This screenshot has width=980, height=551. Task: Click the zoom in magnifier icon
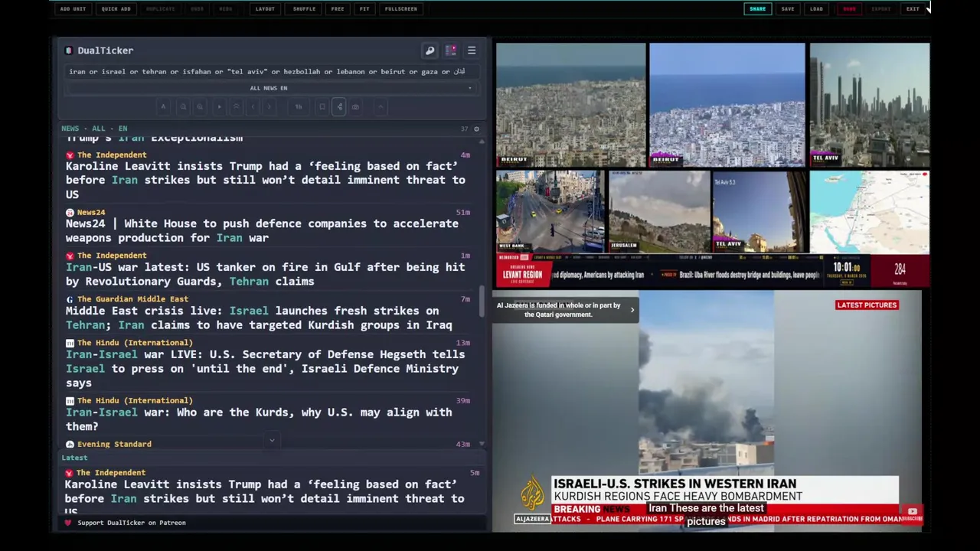point(200,107)
